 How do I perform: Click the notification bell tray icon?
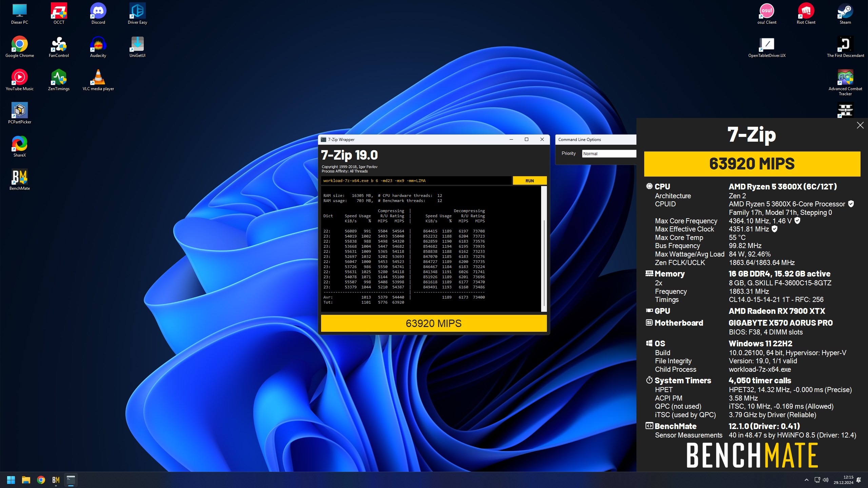pyautogui.click(x=859, y=480)
